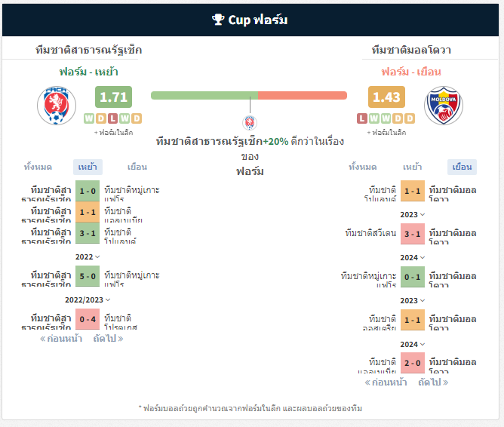
Task: Click the 1.43 Moldova form rating badge
Action: pos(386,97)
